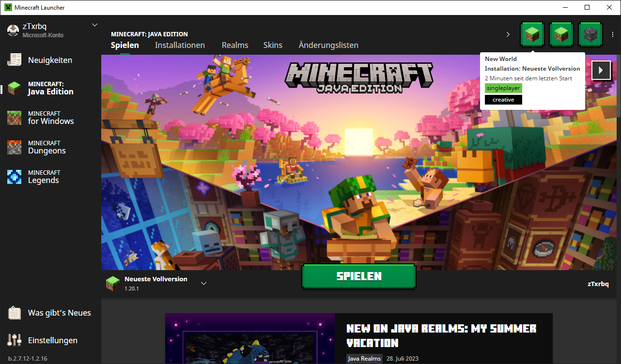Click the zTxrbq account avatar

click(x=13, y=30)
